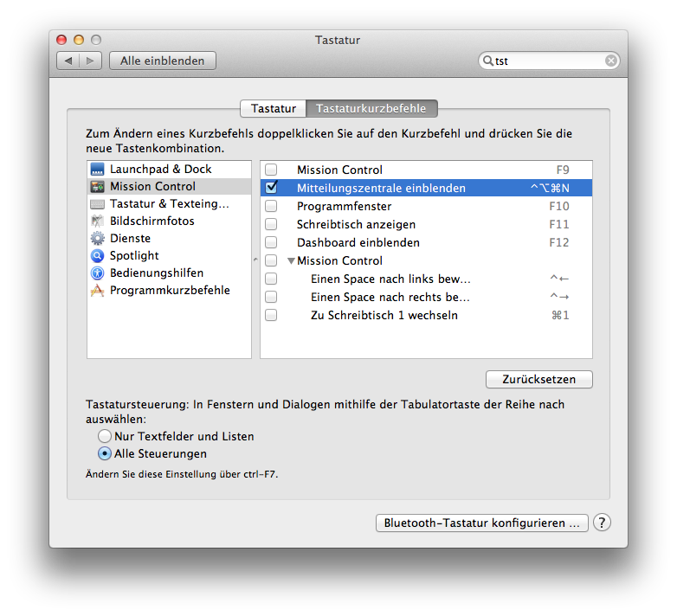Click the Tastatur & Texteingabe keyboard icon
The width and height of the screenshot is (677, 616).
tap(98, 203)
